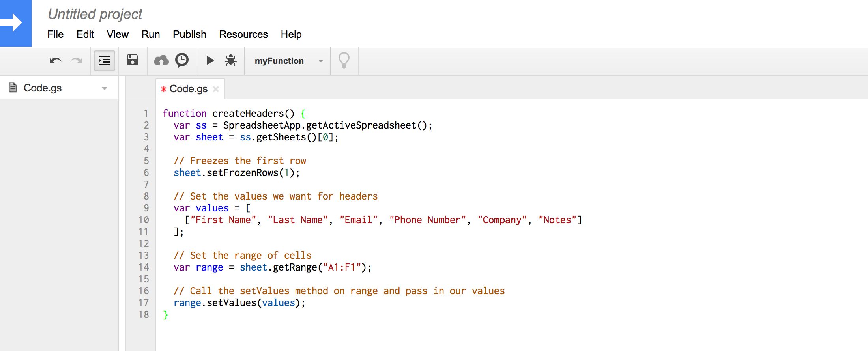Select Code.gs in the file sidebar
The image size is (868, 351).
(43, 88)
